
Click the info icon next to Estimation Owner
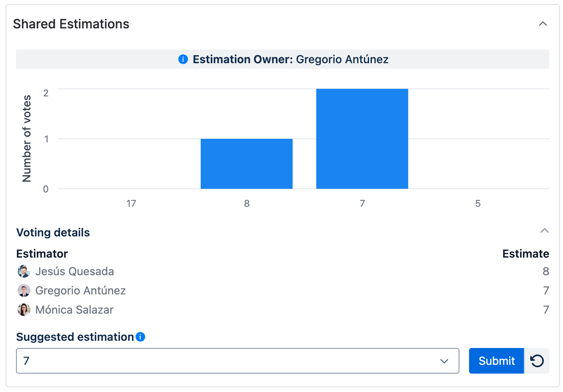[183, 59]
